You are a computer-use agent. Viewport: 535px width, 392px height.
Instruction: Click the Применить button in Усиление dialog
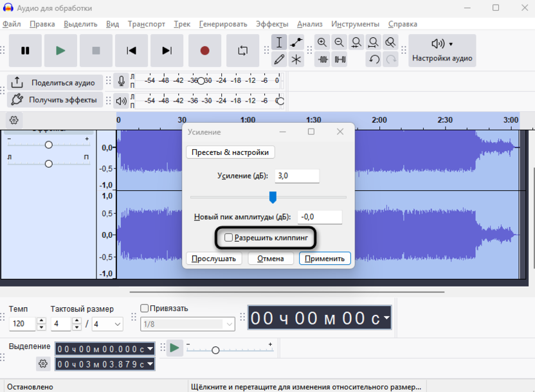click(325, 258)
